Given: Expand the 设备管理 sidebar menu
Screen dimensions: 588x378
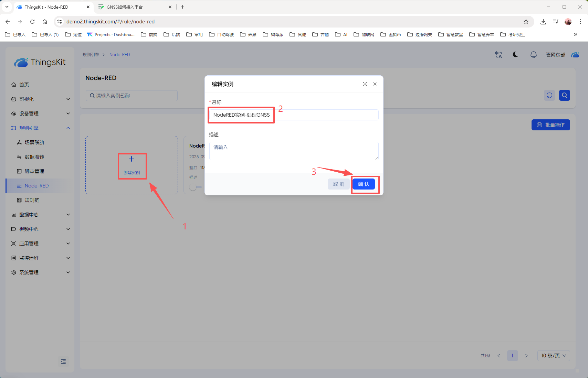Looking at the screenshot, I should [x=41, y=114].
